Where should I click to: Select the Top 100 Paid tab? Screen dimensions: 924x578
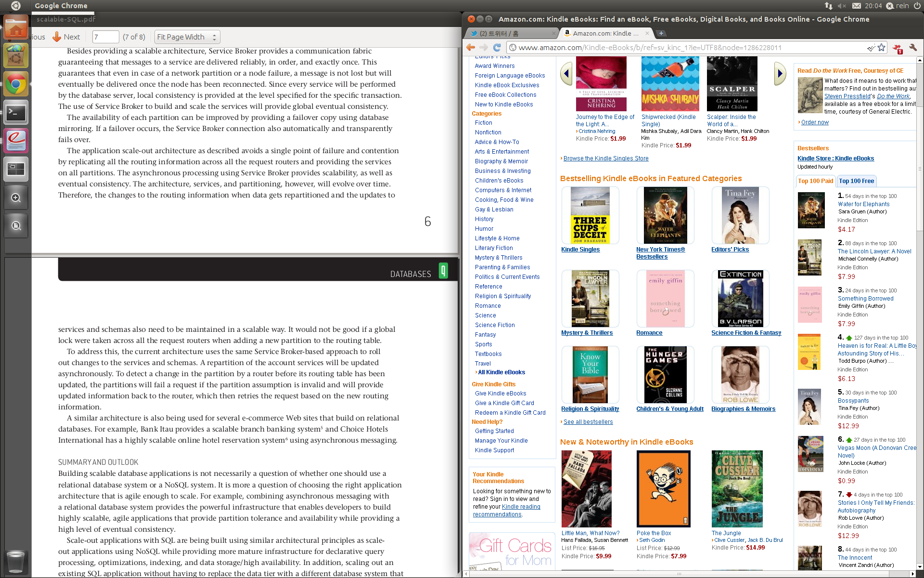click(x=816, y=181)
